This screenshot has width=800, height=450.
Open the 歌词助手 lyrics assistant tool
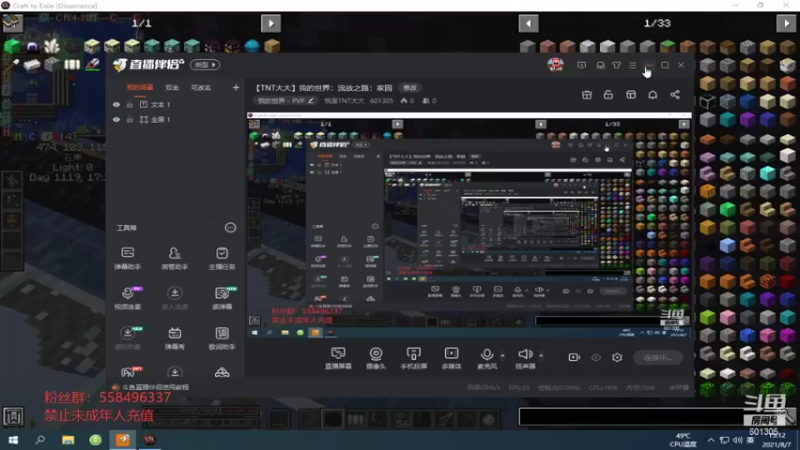(x=222, y=338)
